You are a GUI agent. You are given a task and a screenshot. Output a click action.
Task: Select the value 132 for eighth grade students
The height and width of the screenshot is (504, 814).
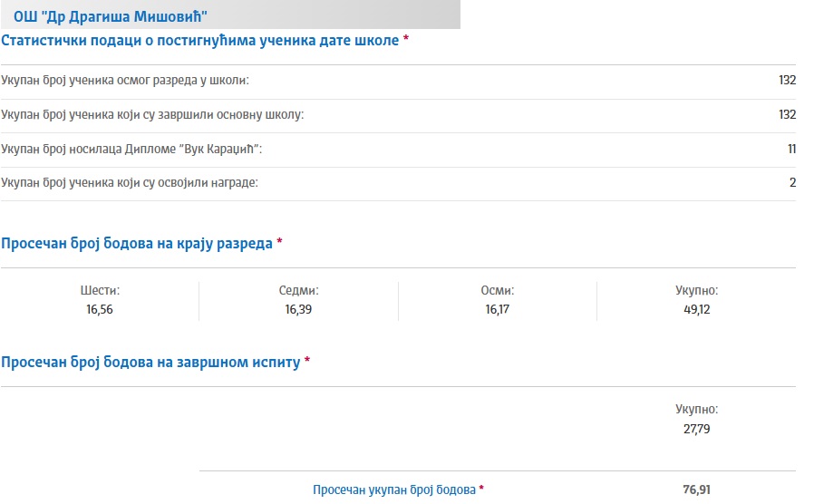787,80
